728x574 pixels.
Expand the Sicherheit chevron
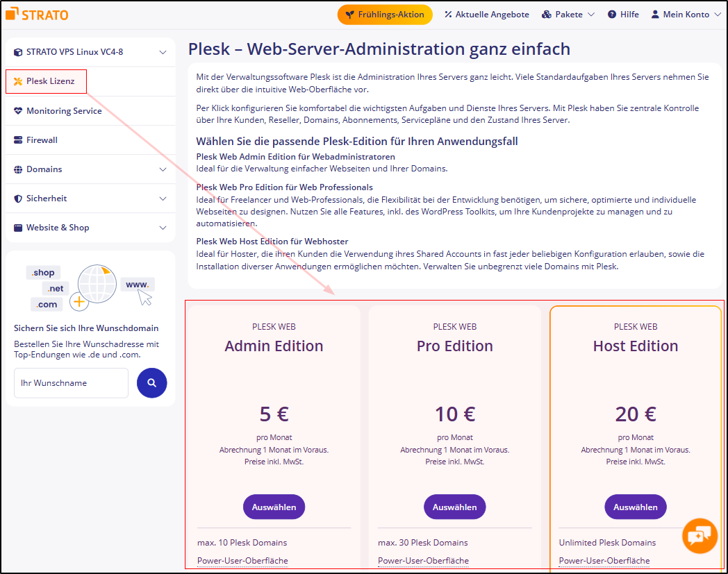tap(163, 199)
